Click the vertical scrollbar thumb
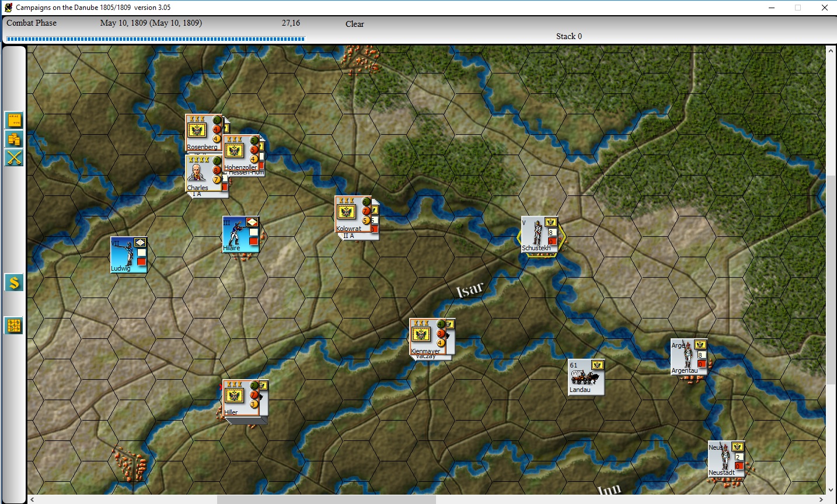The width and height of the screenshot is (837, 504). (831, 279)
